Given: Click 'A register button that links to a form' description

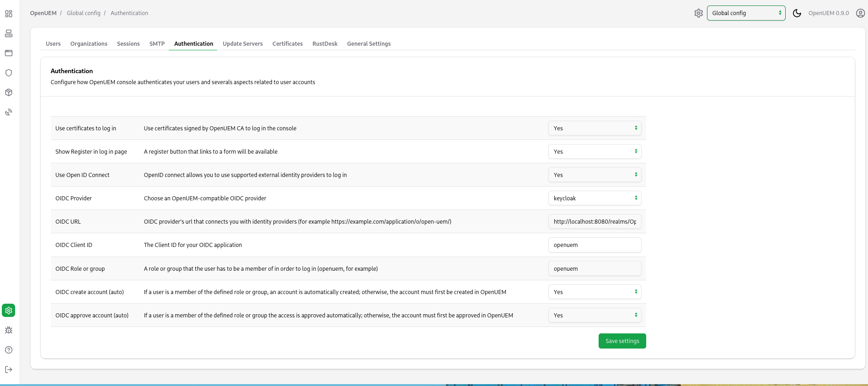Looking at the screenshot, I should tap(211, 152).
